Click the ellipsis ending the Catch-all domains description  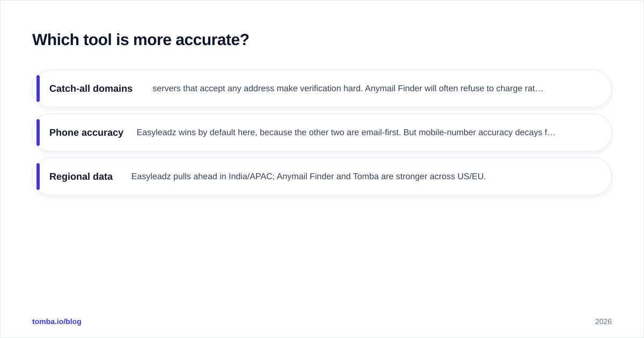(x=539, y=89)
